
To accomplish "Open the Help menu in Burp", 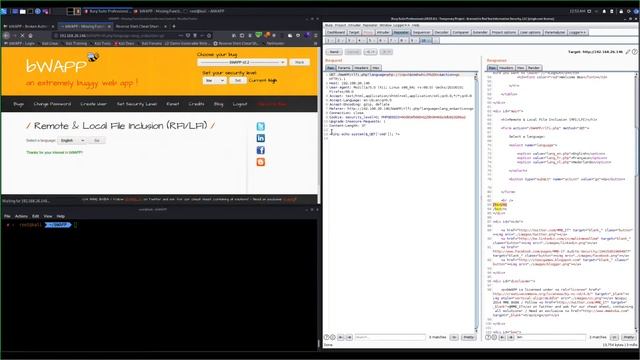I will tap(416, 25).
